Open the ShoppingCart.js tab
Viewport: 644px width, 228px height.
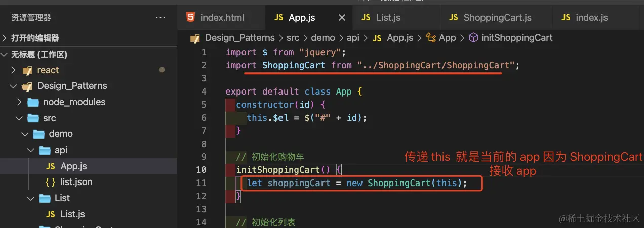(498, 18)
